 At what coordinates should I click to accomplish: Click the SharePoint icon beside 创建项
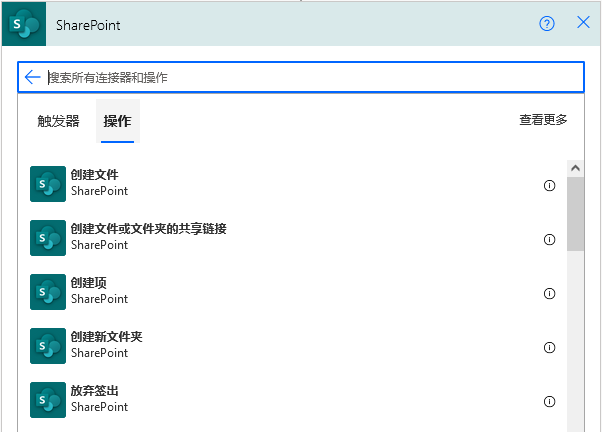(x=48, y=292)
